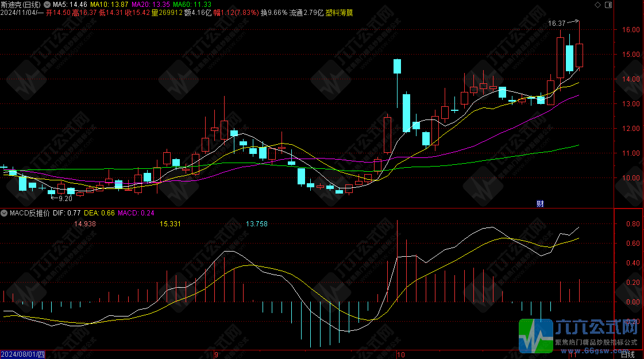Click the 2024/08/01 date box on timeline

[22, 354]
